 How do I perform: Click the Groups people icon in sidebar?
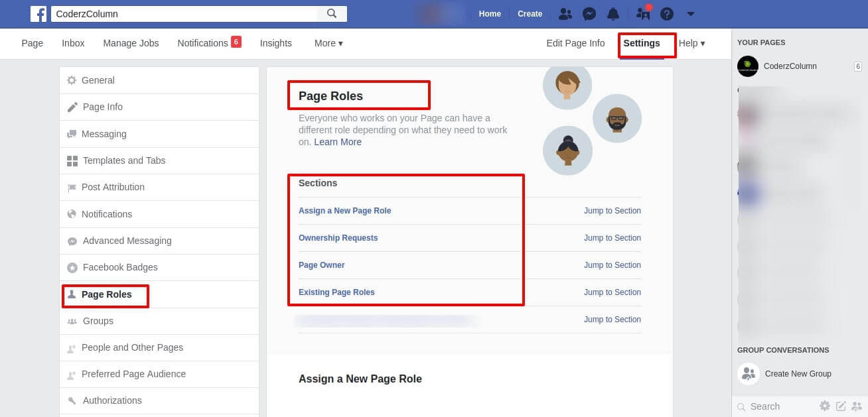tap(72, 321)
